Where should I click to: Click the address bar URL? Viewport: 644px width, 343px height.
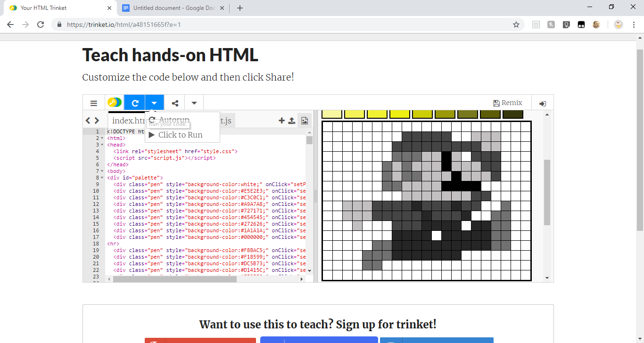124,24
